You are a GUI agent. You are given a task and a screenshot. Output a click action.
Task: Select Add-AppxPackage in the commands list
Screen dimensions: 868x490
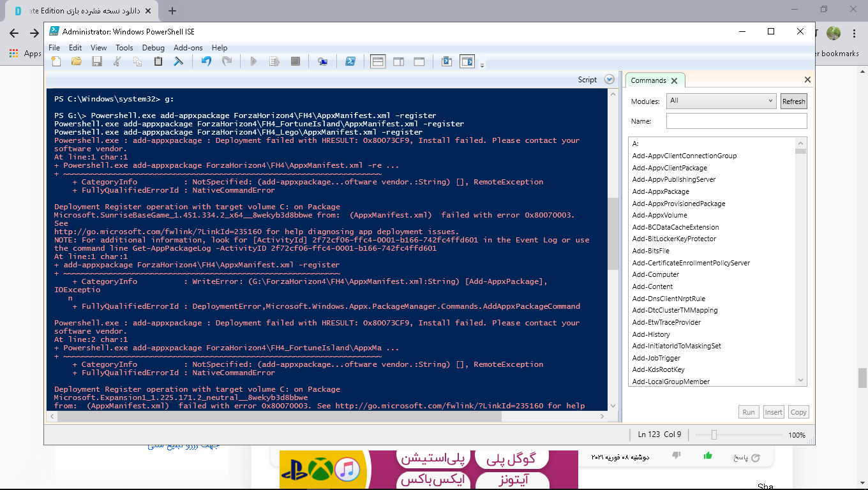pyautogui.click(x=661, y=191)
